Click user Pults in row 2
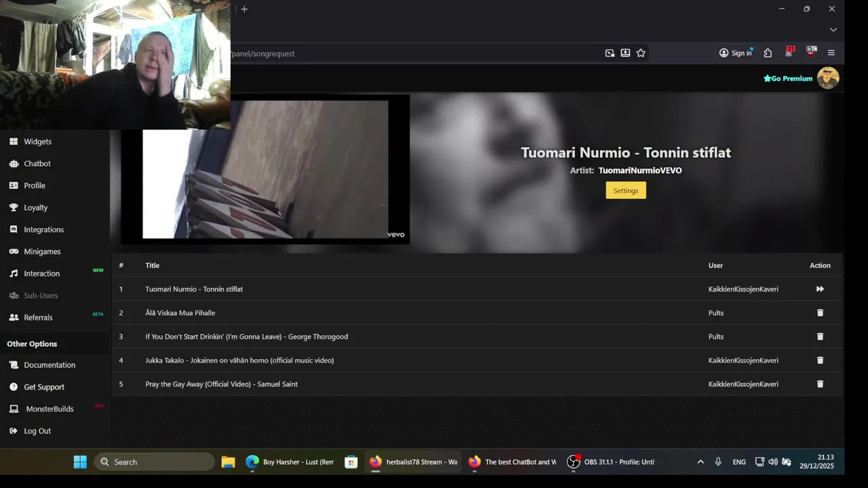 [716, 312]
